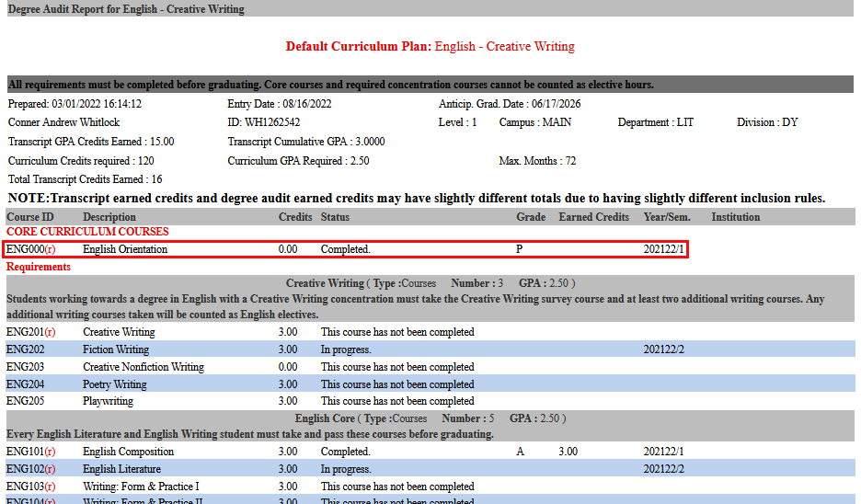Click In progress status for Fiction Writing
The width and height of the screenshot is (861, 504).
click(346, 349)
